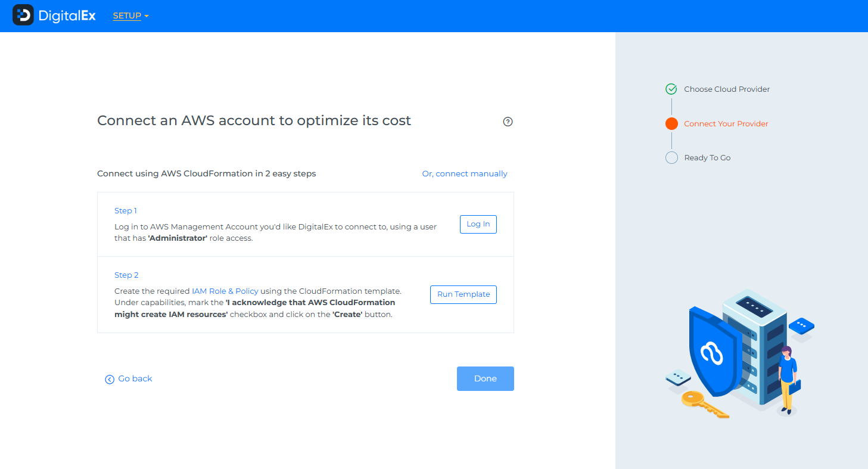Click the Connect an AWS account heading
Screen dimensions: 868x469
tap(254, 121)
